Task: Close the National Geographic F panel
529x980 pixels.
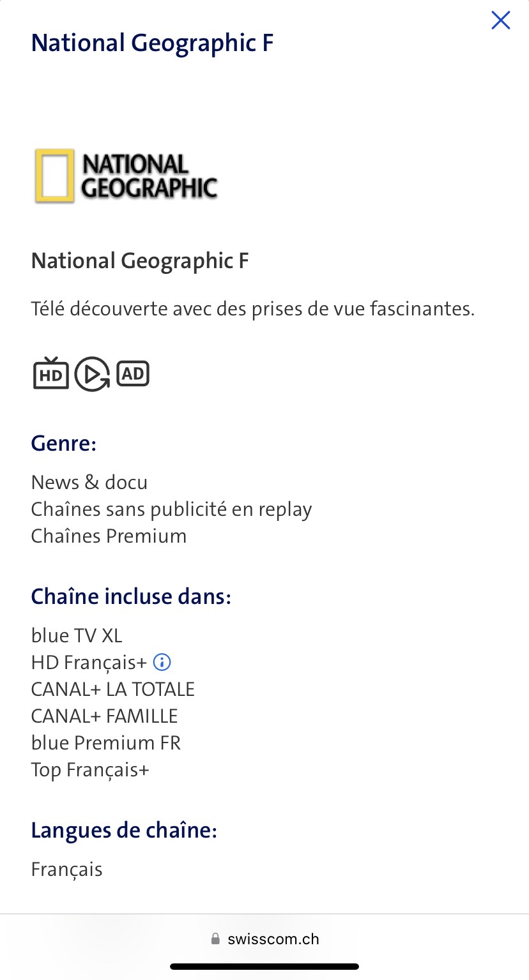Action: 500,20
